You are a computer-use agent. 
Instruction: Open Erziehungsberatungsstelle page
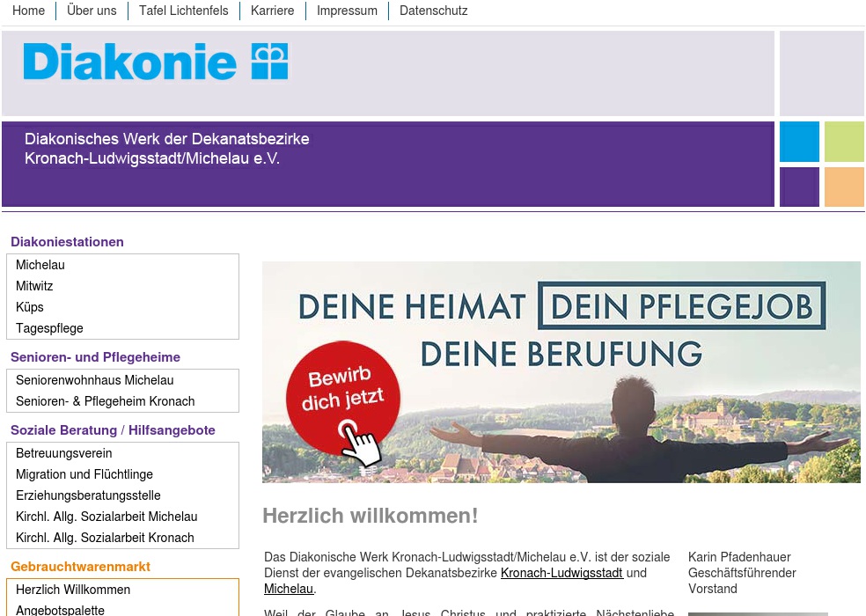click(88, 495)
